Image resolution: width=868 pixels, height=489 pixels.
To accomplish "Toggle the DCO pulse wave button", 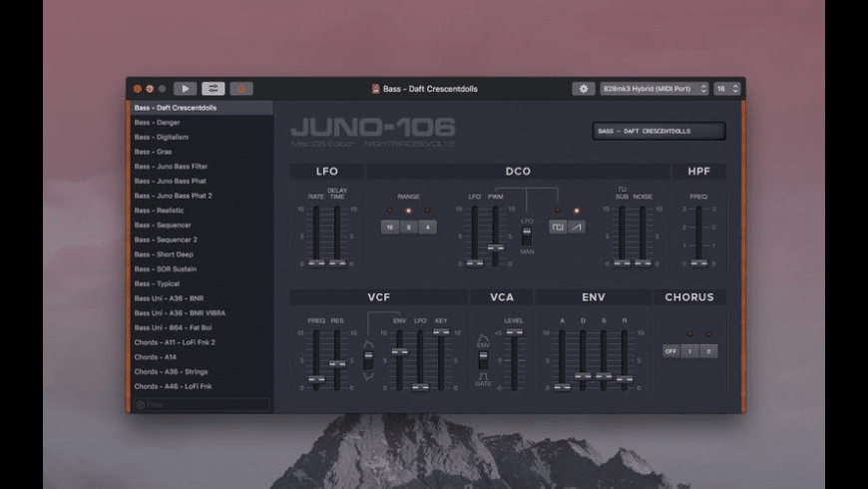I will pos(558,228).
